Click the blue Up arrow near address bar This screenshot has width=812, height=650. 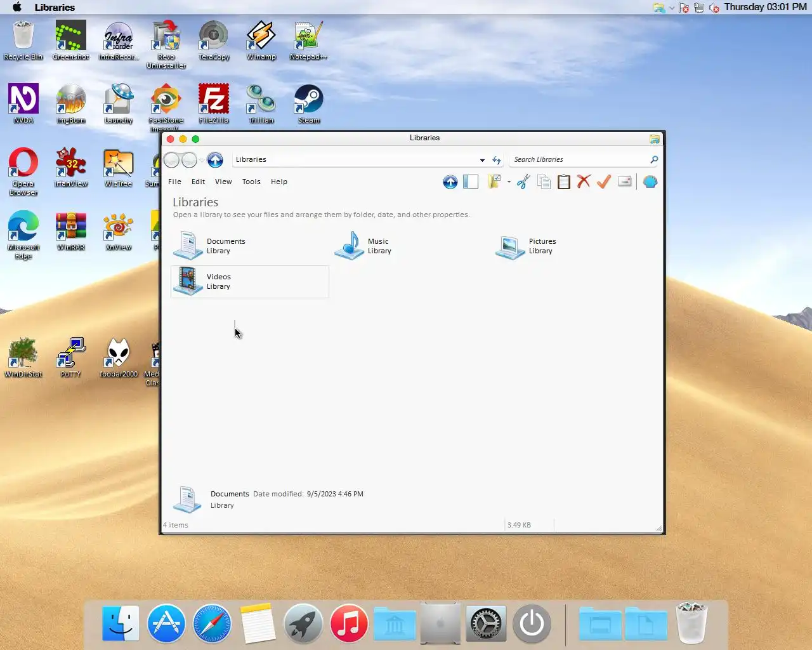point(215,160)
